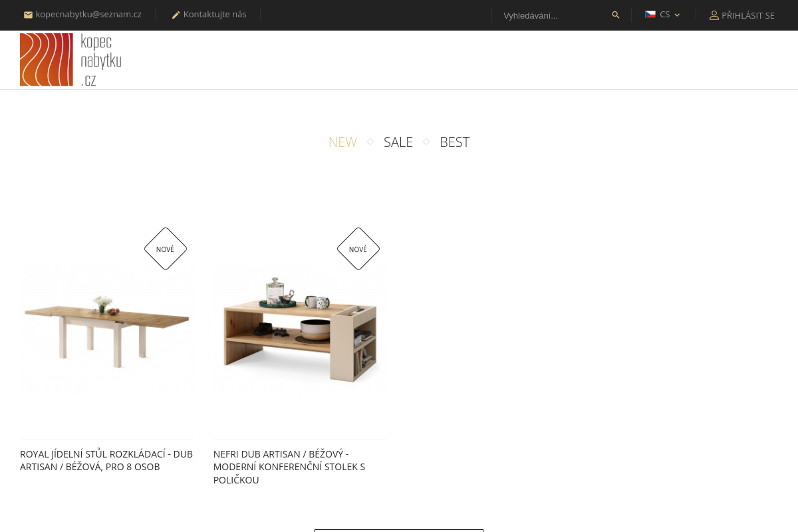Click the kopecnabytku@seznam.cz email link

click(88, 15)
